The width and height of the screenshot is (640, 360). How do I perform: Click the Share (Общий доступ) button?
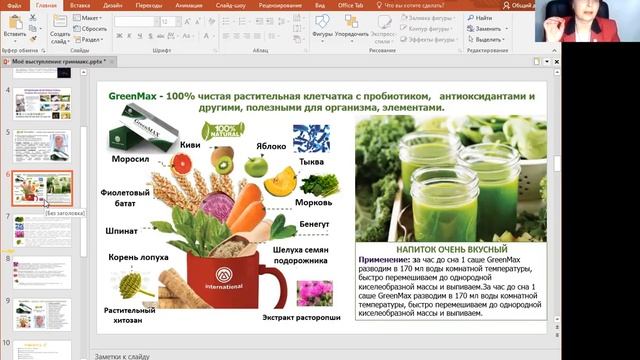point(518,5)
